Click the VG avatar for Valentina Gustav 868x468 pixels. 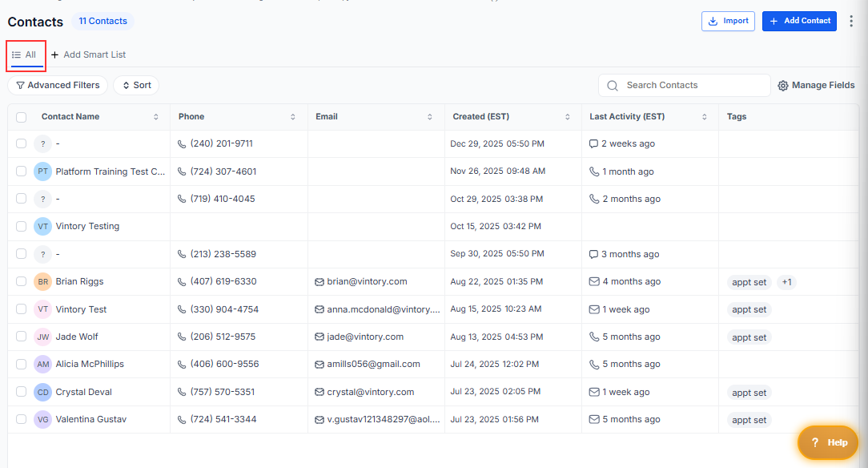[42, 420]
